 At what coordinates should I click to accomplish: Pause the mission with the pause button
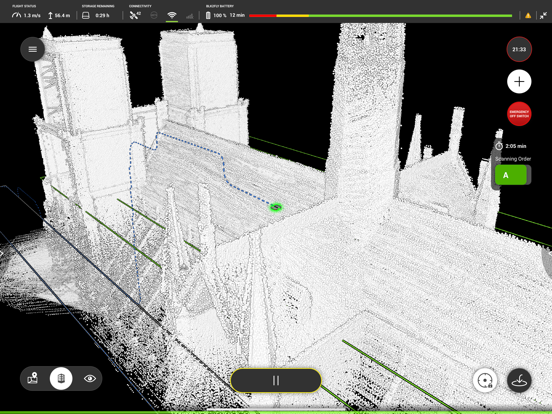click(x=276, y=380)
